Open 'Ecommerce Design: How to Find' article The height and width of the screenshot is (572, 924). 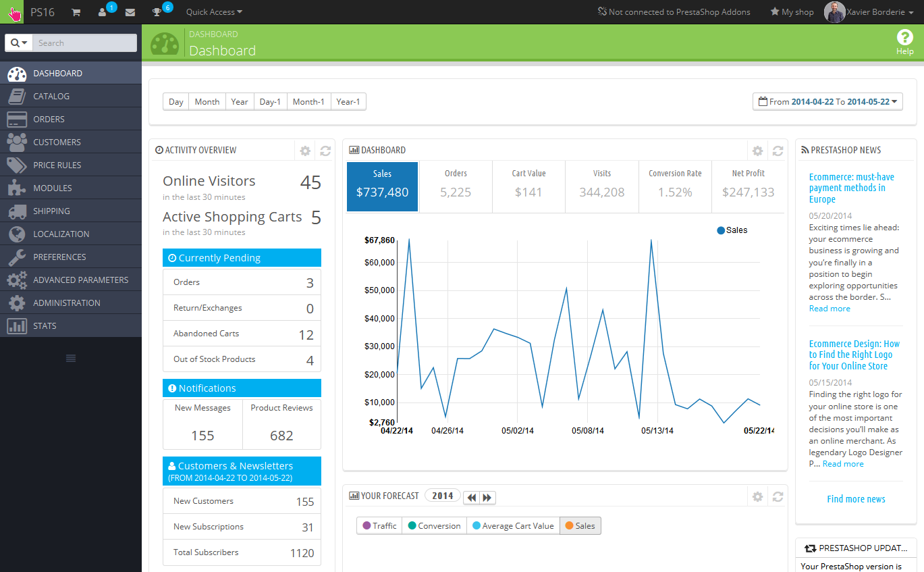point(854,355)
